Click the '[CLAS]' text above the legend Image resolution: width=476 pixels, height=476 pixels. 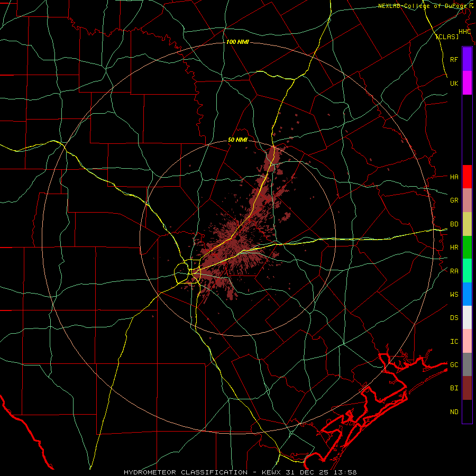pos(447,36)
